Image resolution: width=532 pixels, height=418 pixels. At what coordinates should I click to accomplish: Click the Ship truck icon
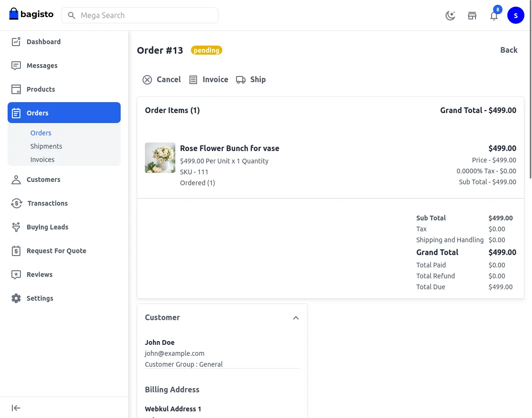[241, 80]
